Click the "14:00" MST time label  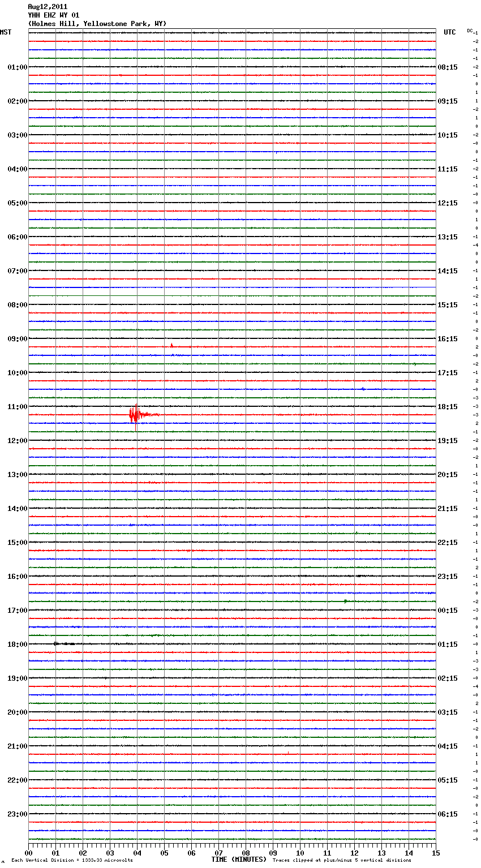(x=17, y=509)
